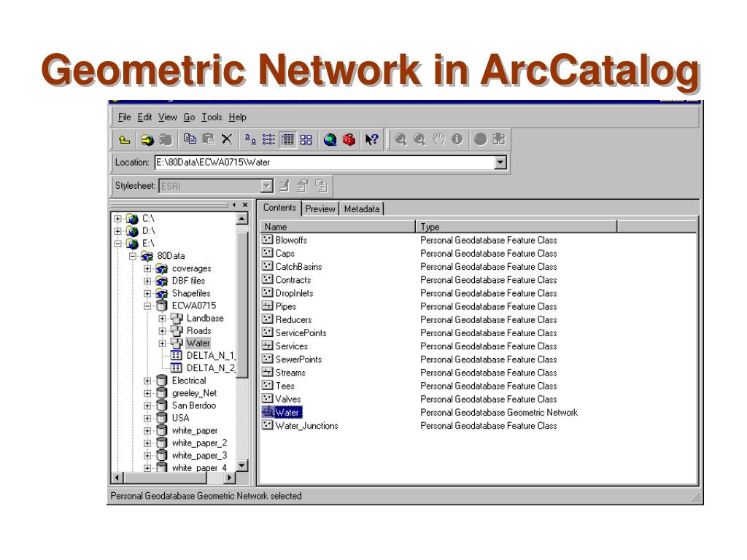
Task: Switch to Thumbnails view icon
Action: click(x=306, y=139)
